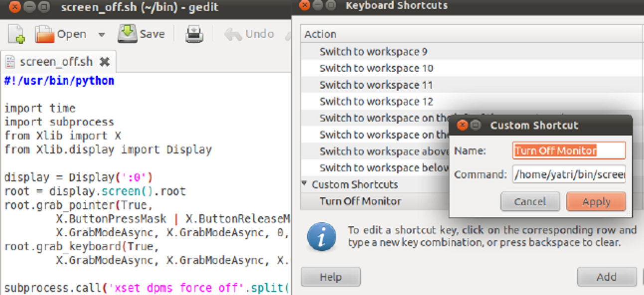The width and height of the screenshot is (644, 295).
Task: Open Help in Keyboard Shortcuts window
Action: pos(330,277)
